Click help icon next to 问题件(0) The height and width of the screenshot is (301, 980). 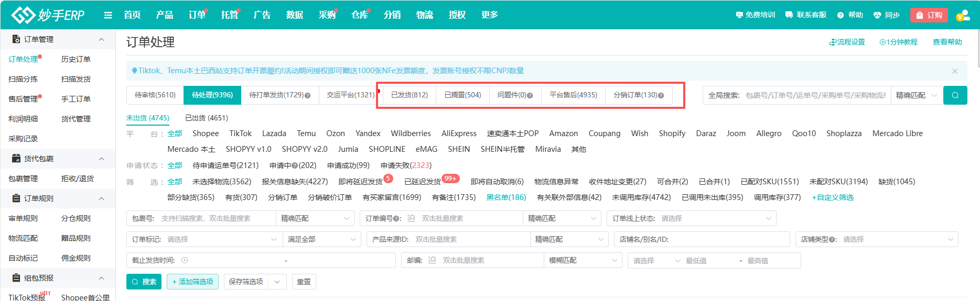(x=530, y=95)
